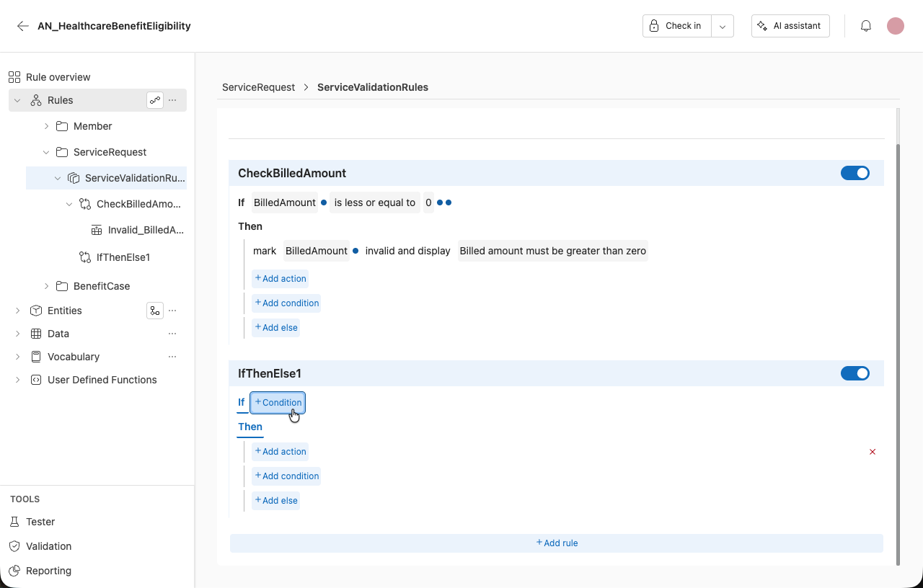
Task: Click the Vocabulary book icon
Action: pyautogui.click(x=36, y=357)
